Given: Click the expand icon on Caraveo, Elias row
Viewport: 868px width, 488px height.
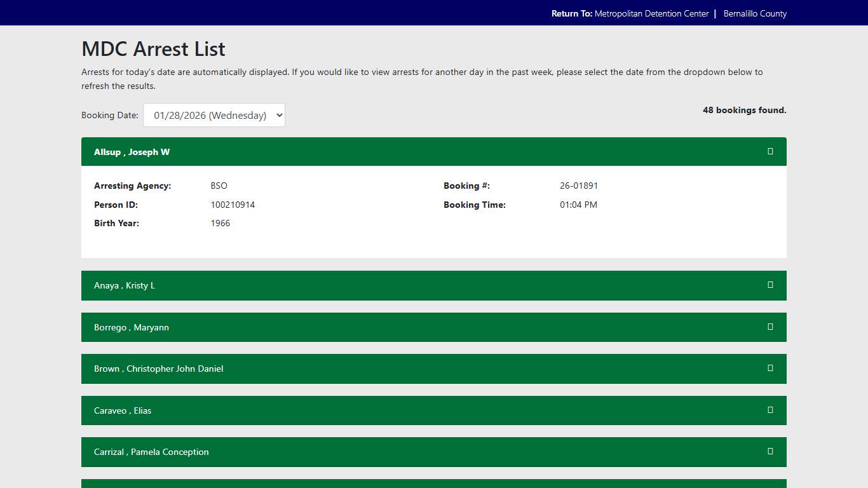Looking at the screenshot, I should (x=770, y=410).
